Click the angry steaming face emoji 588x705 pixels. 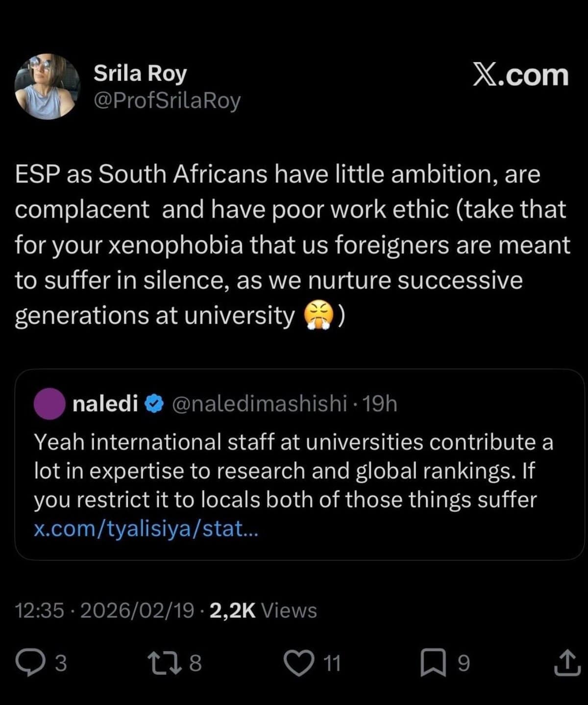point(319,315)
